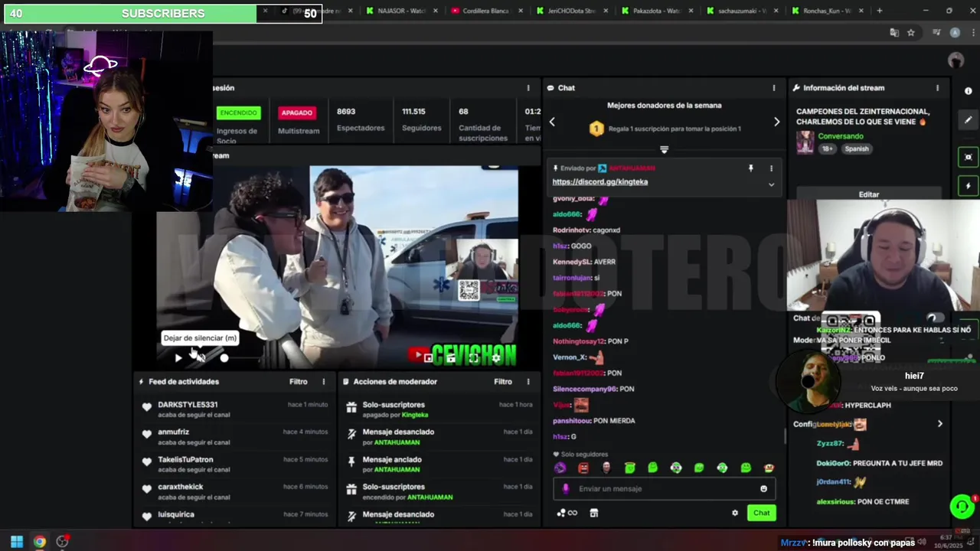Image resolution: width=980 pixels, height=551 pixels.
Task: Open Chrome from the taskbar
Action: 40,542
